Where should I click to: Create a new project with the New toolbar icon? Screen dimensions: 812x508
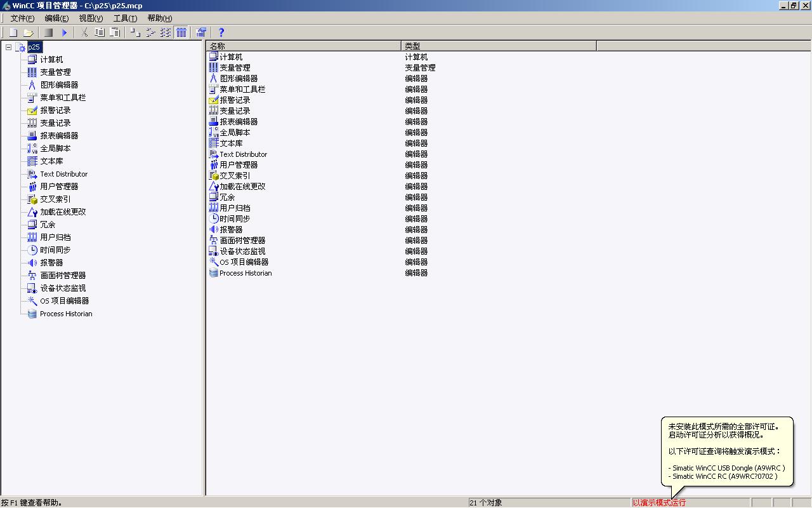(13, 32)
